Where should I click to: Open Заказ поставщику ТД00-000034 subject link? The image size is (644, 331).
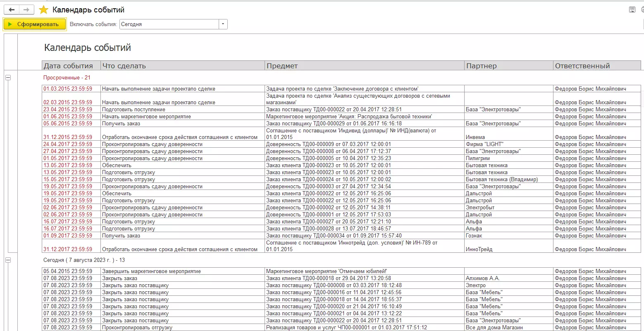tap(334, 236)
